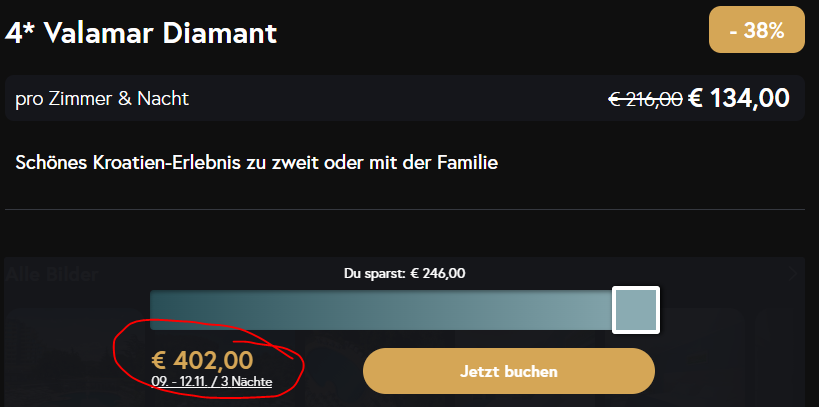Image resolution: width=819 pixels, height=407 pixels.
Task: Click the € 134,00 discounted price
Action: pos(739,98)
